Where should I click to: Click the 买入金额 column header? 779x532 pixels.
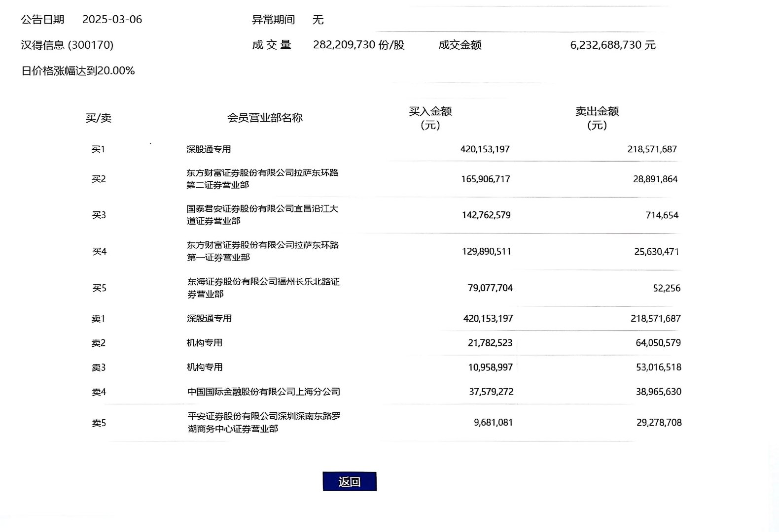(430, 118)
